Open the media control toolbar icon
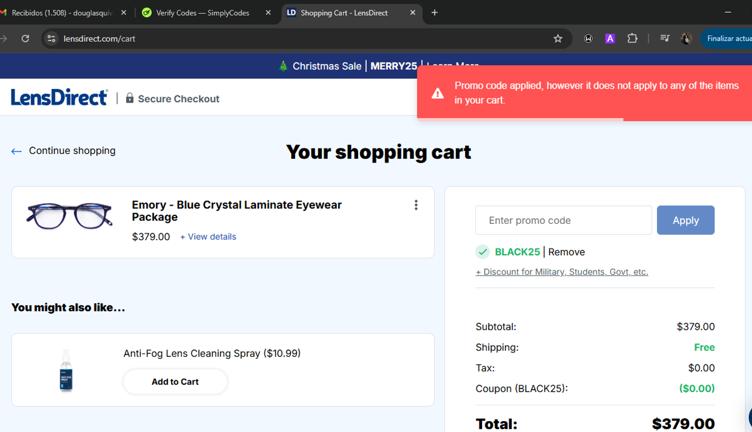 coord(665,38)
